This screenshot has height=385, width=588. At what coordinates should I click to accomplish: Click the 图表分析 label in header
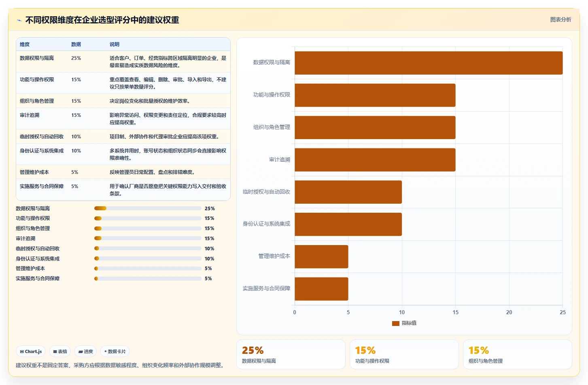(x=560, y=19)
